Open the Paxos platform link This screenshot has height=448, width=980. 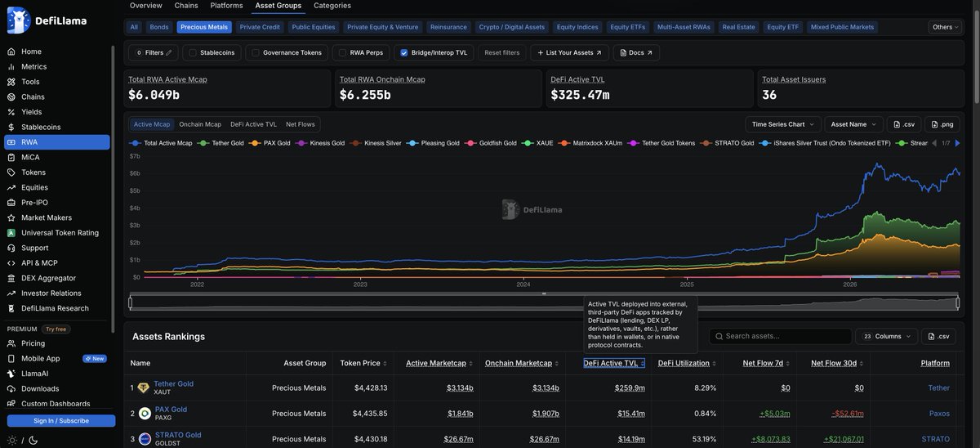coord(939,414)
